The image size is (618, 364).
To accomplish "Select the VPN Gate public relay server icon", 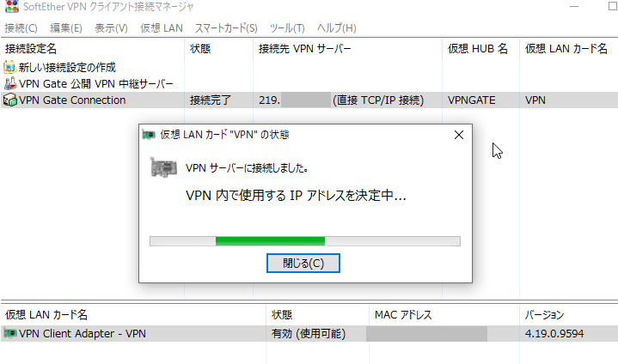I will 9,83.
